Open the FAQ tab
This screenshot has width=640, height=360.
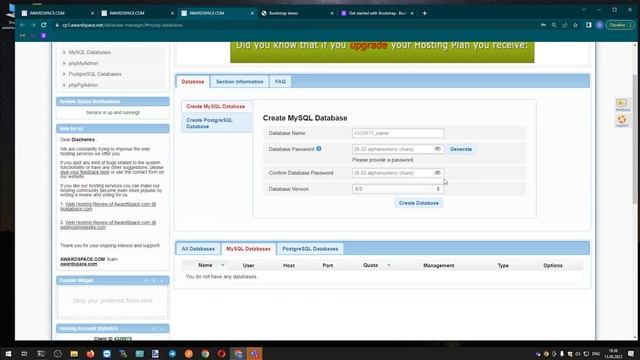280,82
